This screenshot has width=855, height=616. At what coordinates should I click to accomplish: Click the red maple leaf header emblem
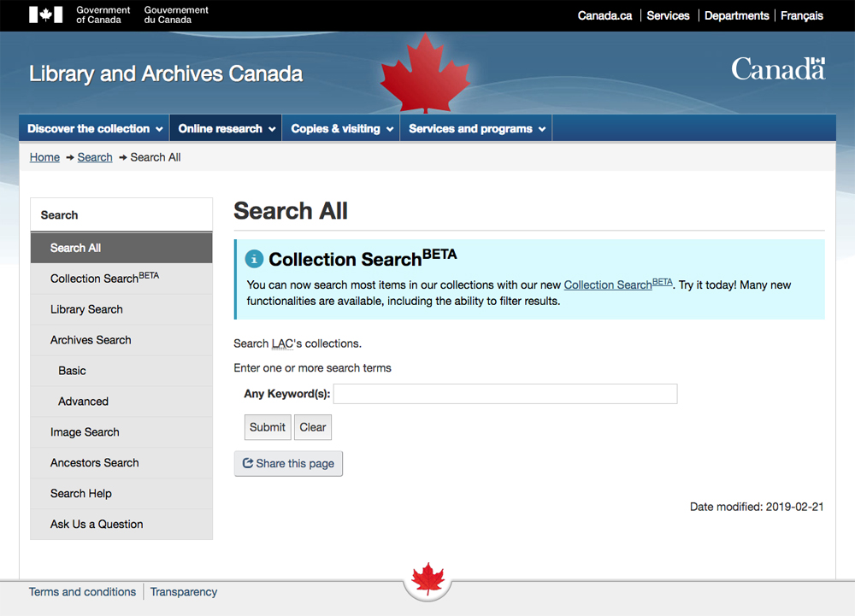point(425,73)
